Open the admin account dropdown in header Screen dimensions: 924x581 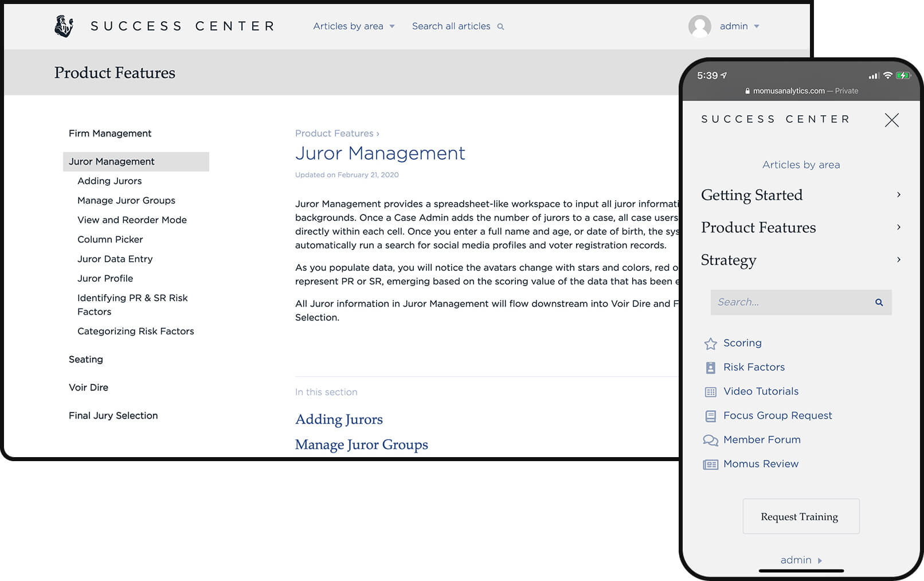click(x=739, y=26)
